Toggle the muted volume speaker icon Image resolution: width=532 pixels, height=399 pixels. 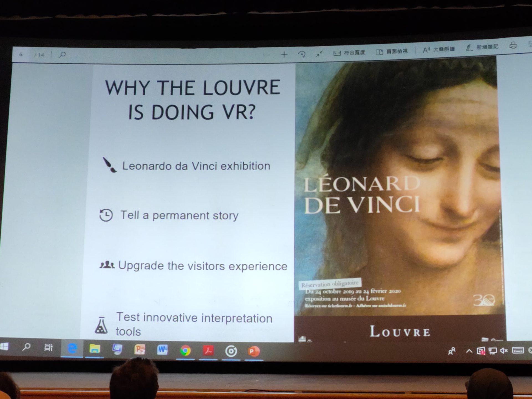click(x=504, y=351)
